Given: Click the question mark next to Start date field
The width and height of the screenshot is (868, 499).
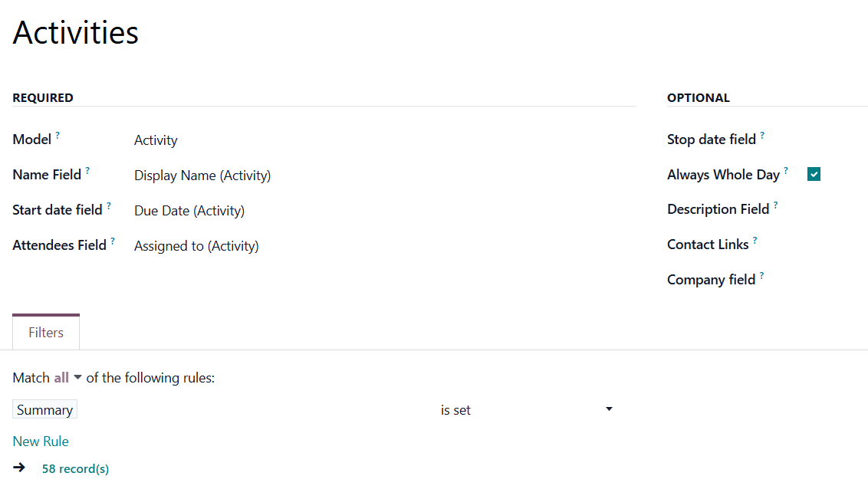Looking at the screenshot, I should pyautogui.click(x=109, y=206).
